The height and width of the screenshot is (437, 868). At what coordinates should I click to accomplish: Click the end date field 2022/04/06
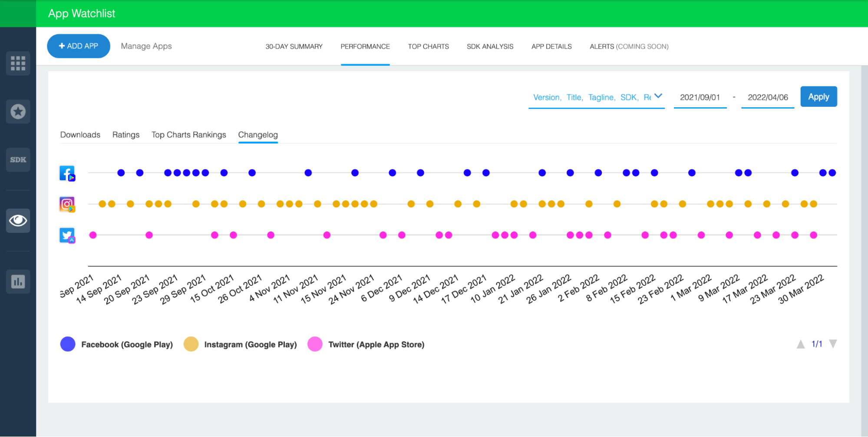point(768,97)
